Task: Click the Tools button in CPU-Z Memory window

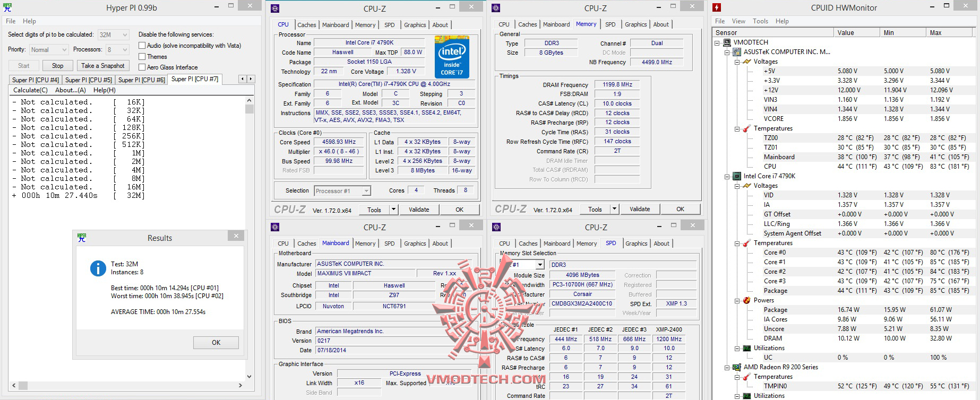Action: (x=595, y=209)
